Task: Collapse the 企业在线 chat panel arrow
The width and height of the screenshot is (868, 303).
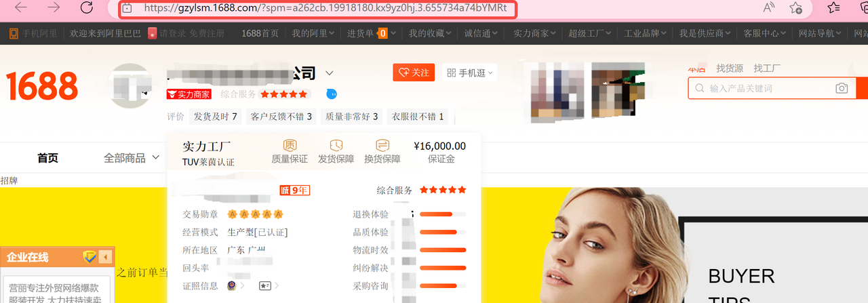Action: click(x=105, y=257)
